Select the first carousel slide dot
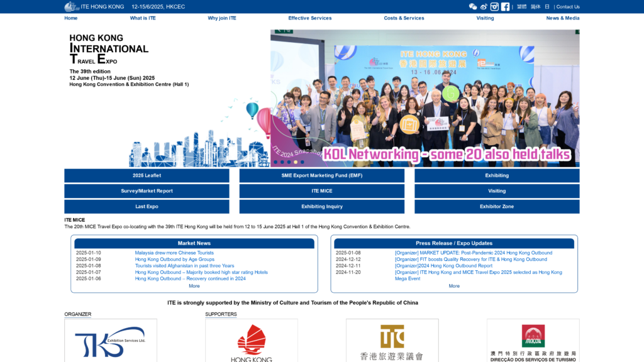Viewport: 644px width, 362px height. (x=275, y=162)
